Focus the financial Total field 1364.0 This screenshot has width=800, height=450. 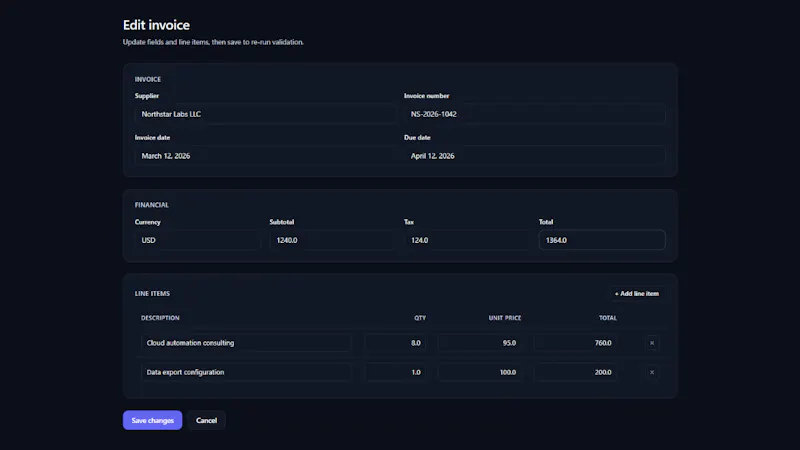(x=602, y=240)
